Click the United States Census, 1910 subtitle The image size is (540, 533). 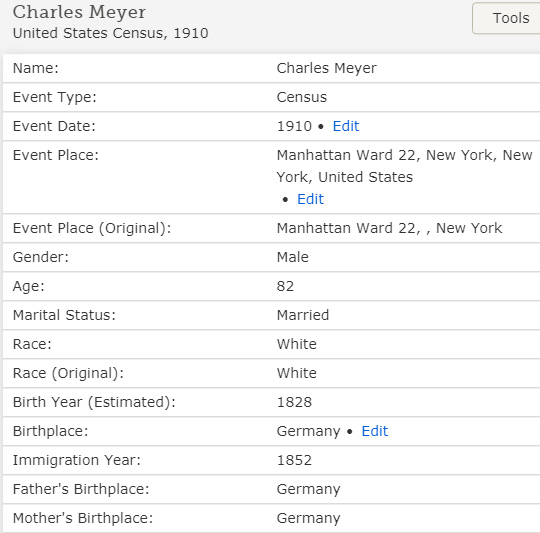[x=111, y=33]
